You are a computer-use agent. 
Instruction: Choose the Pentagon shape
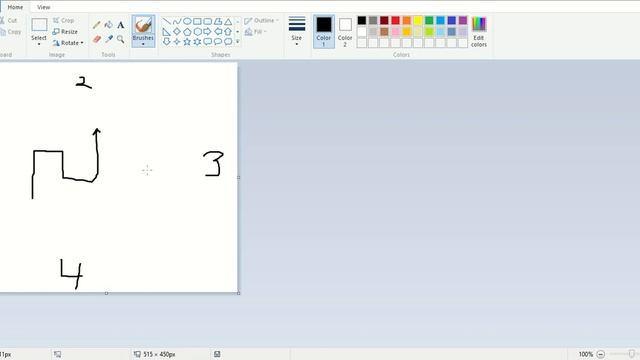(187, 31)
